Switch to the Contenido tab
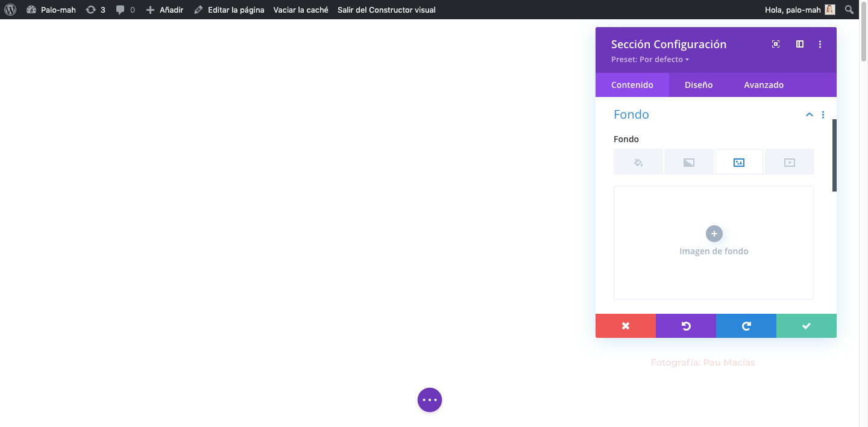This screenshot has height=427, width=868. [632, 85]
